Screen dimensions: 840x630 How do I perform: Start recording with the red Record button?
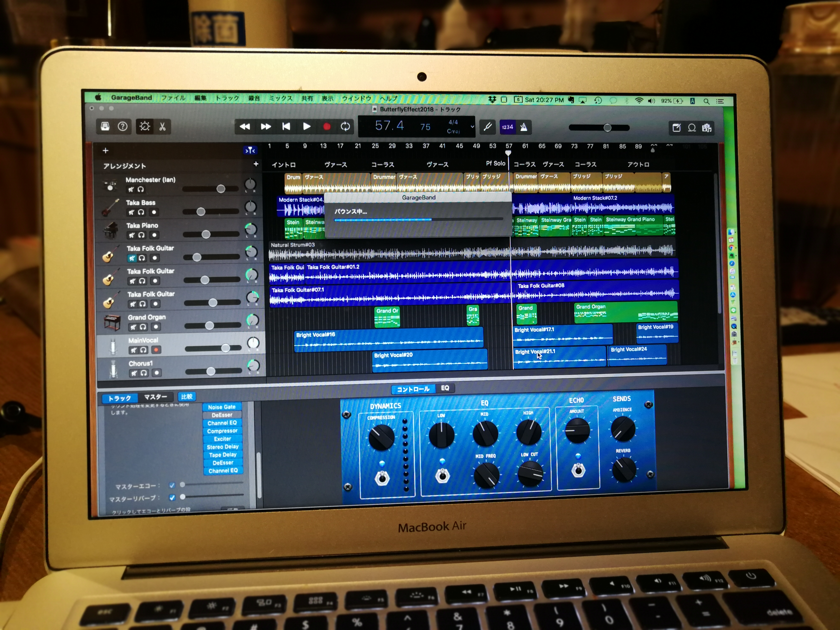pos(327,126)
